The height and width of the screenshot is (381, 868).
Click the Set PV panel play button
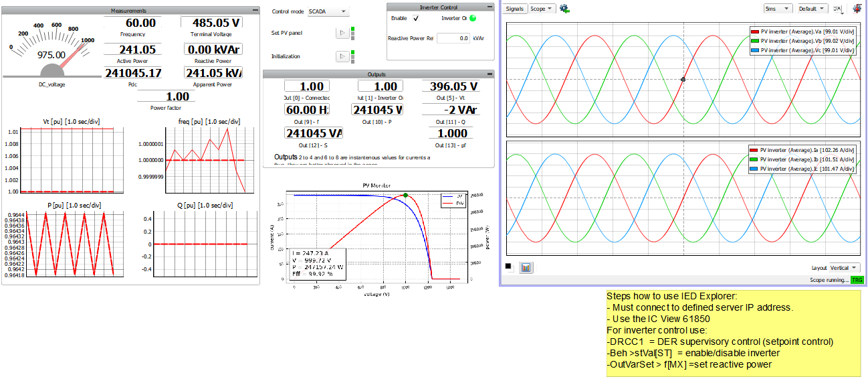point(341,33)
